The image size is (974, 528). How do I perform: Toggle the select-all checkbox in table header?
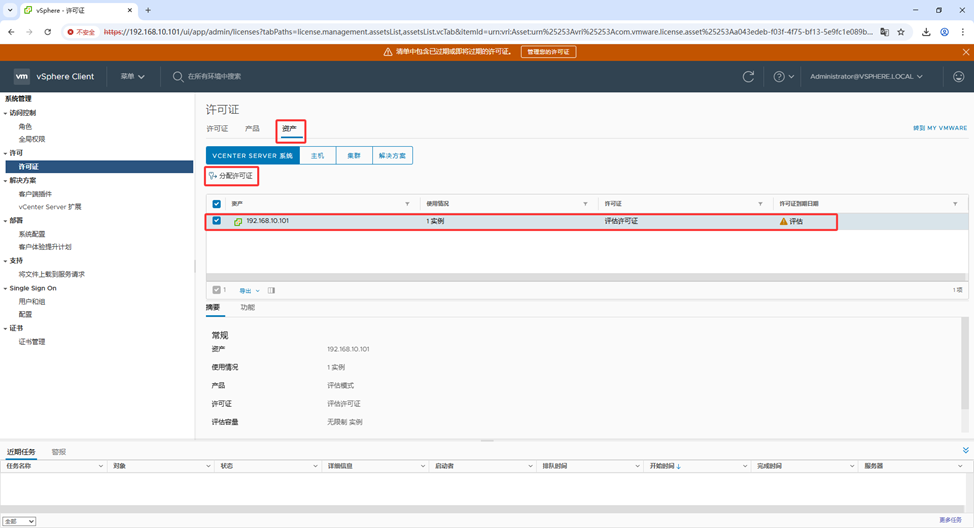pos(217,204)
